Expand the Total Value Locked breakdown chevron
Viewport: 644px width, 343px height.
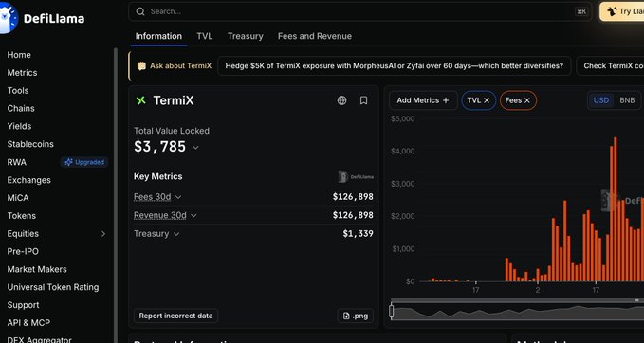[x=196, y=147]
